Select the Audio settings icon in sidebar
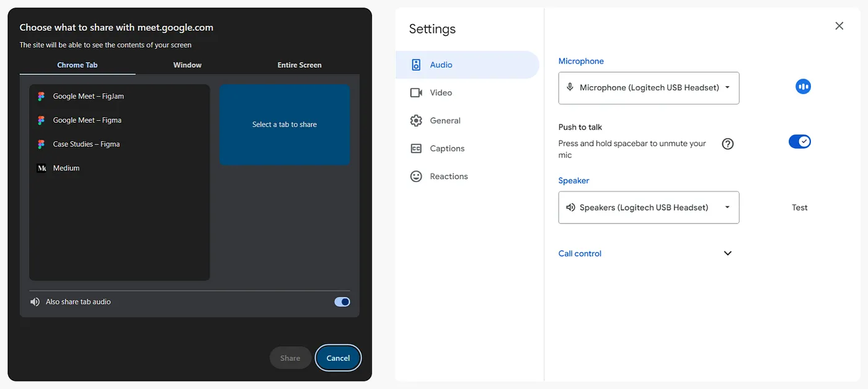This screenshot has width=868, height=389. point(415,64)
